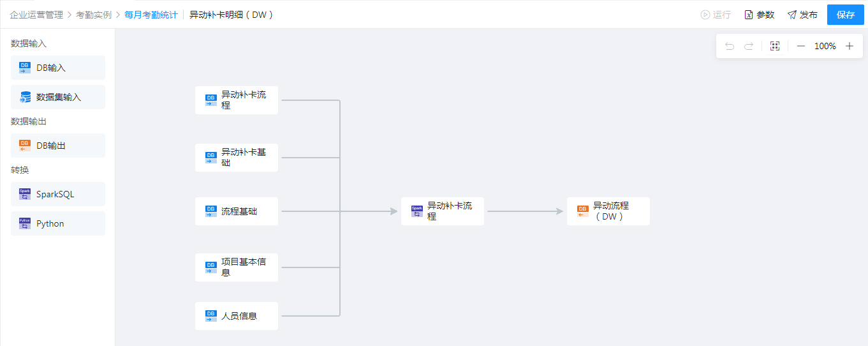Click the undo arrow icon
The height and width of the screenshot is (346, 868).
tap(730, 46)
